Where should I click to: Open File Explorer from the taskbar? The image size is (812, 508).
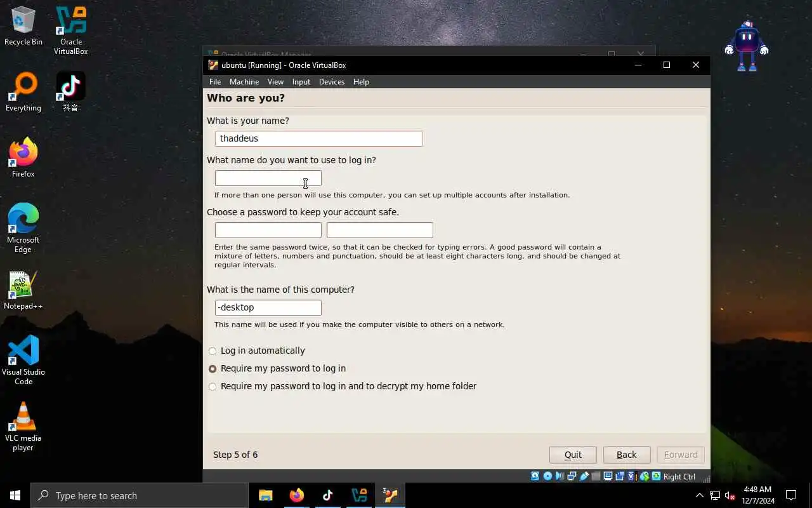click(266, 495)
